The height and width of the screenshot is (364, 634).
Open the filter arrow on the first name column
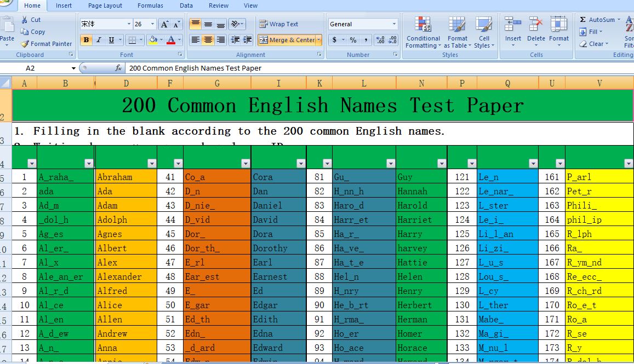88,163
